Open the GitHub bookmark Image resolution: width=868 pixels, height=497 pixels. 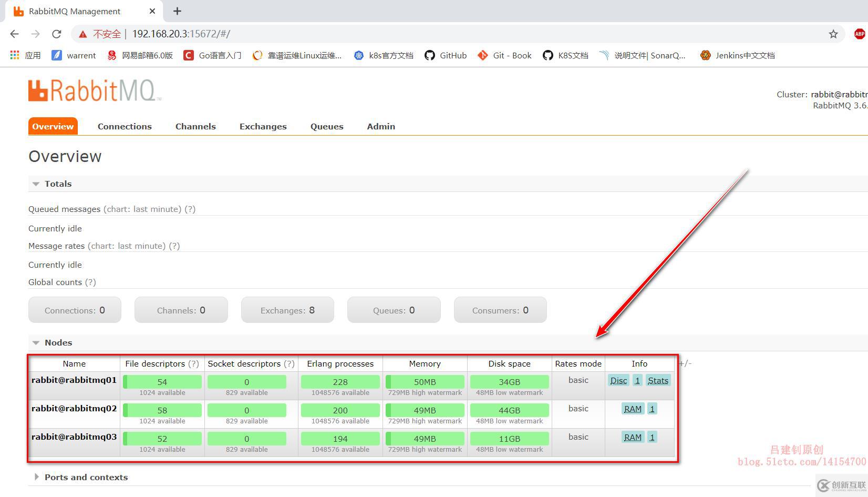[446, 55]
